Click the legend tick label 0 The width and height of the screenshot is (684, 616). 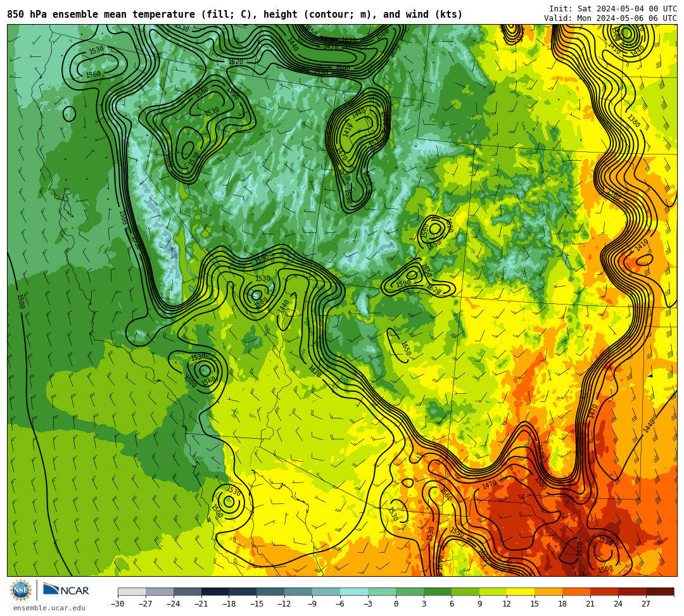pyautogui.click(x=396, y=604)
